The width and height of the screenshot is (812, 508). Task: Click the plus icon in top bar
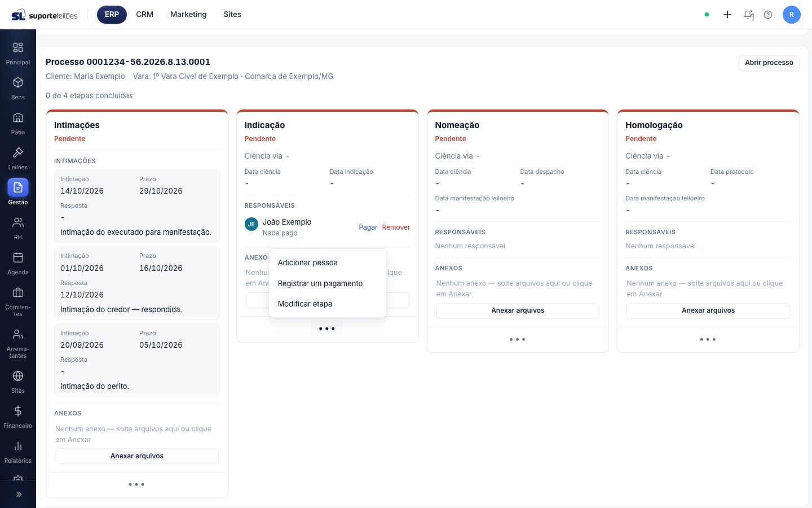click(x=727, y=15)
